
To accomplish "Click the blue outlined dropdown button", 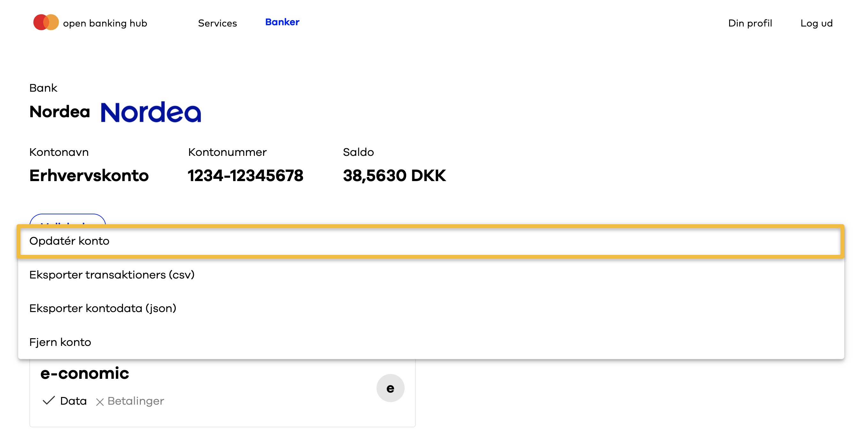I will 67,219.
